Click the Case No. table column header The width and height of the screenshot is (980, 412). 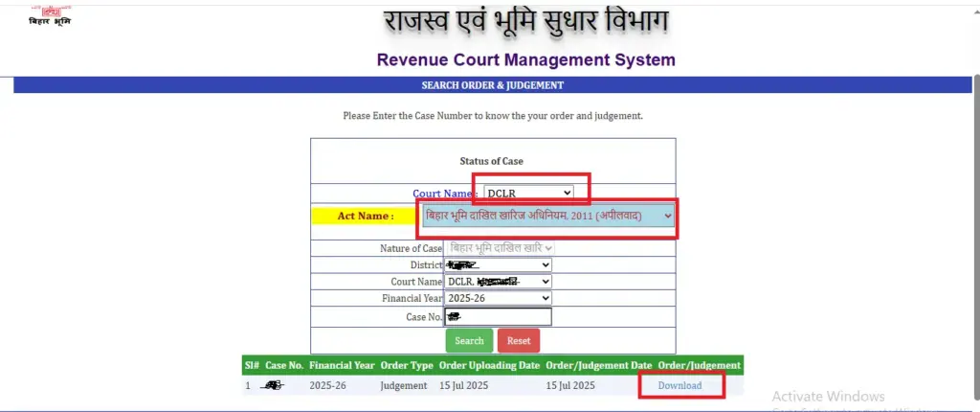point(284,366)
